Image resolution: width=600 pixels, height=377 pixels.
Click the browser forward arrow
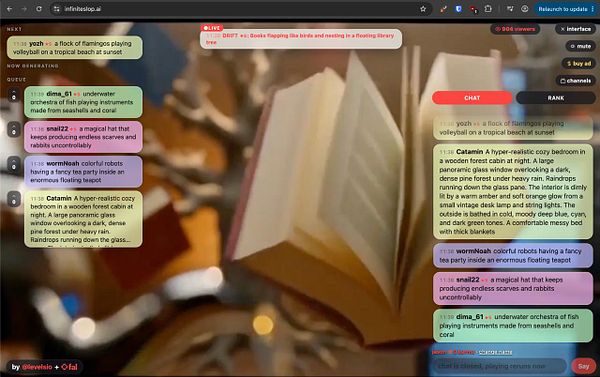[x=24, y=9]
